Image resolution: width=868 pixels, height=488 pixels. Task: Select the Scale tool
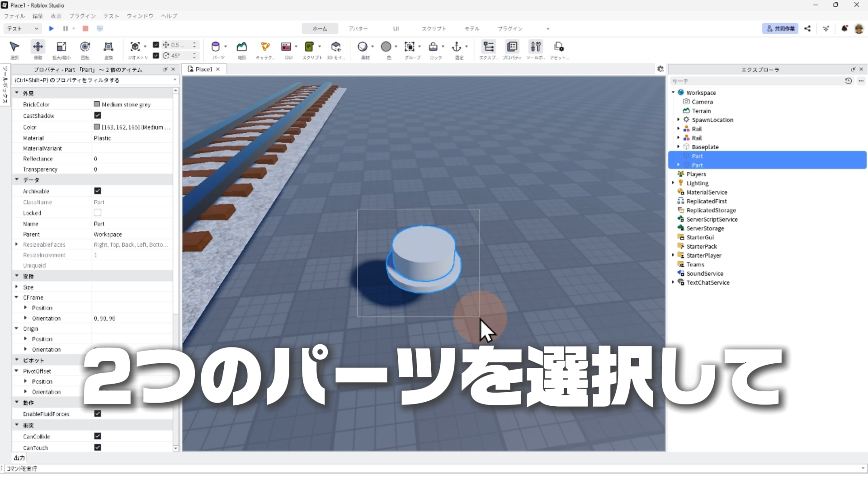[x=61, y=47]
